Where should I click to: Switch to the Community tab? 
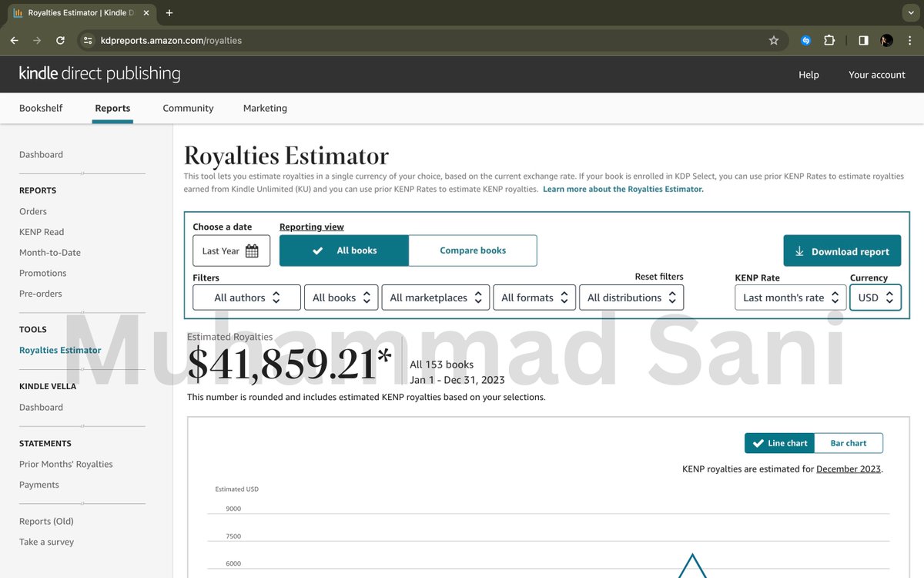coord(188,108)
